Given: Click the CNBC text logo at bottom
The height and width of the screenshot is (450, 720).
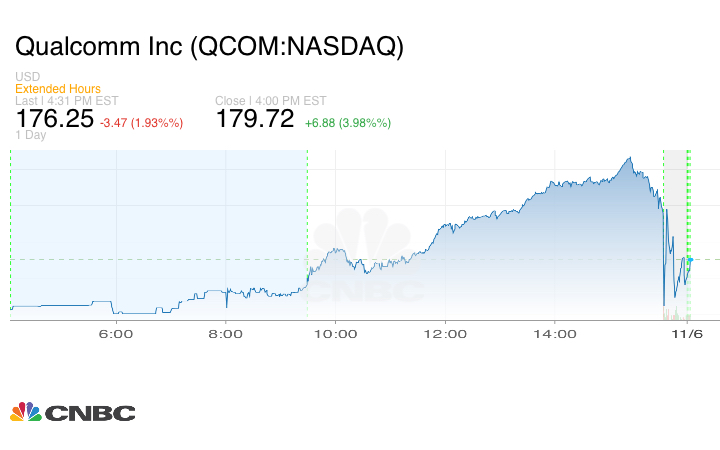Looking at the screenshot, I should point(90,413).
